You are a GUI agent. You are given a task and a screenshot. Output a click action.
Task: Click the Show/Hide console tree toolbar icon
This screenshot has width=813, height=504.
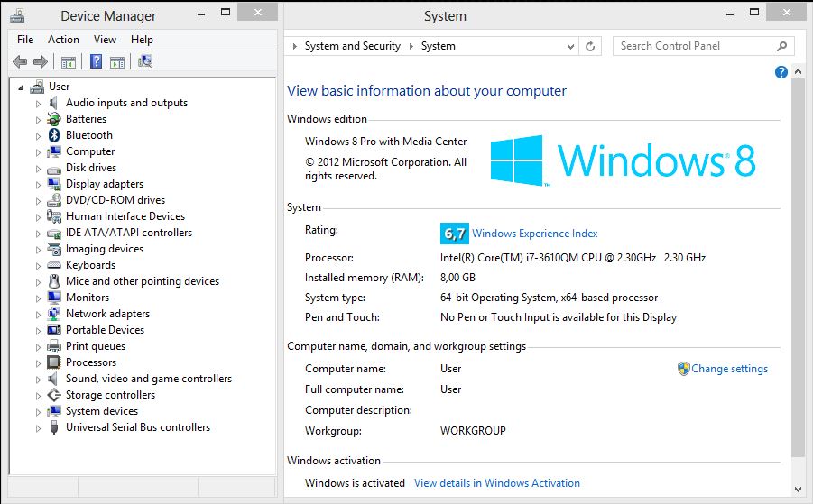(x=69, y=62)
